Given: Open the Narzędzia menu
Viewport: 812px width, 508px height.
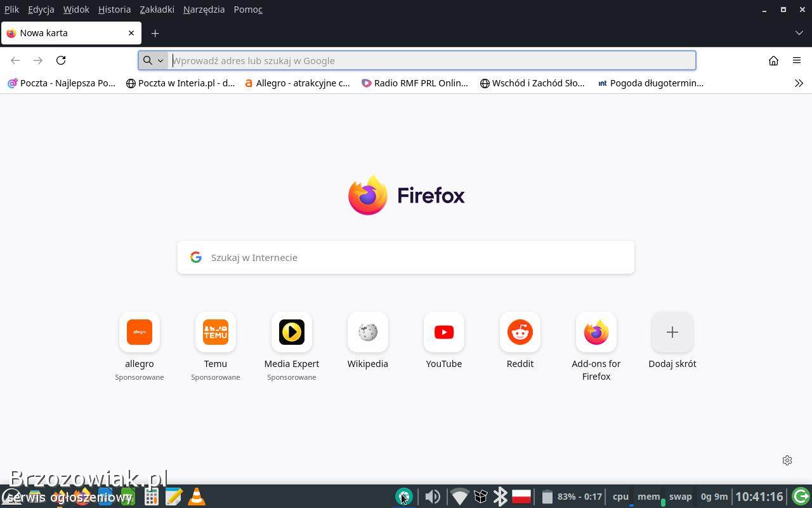Looking at the screenshot, I should [204, 10].
